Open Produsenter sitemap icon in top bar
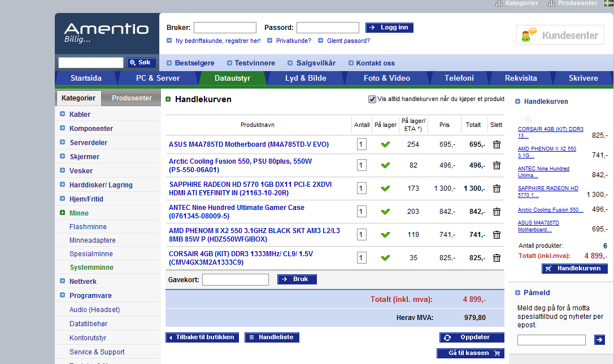Image resolution: width=614 pixels, height=364 pixels. tap(551, 3)
